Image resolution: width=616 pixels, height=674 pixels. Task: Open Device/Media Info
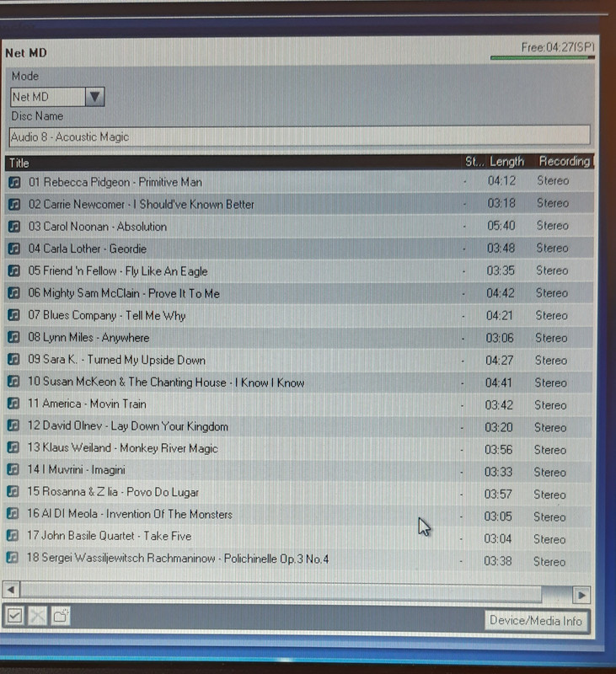click(x=536, y=621)
